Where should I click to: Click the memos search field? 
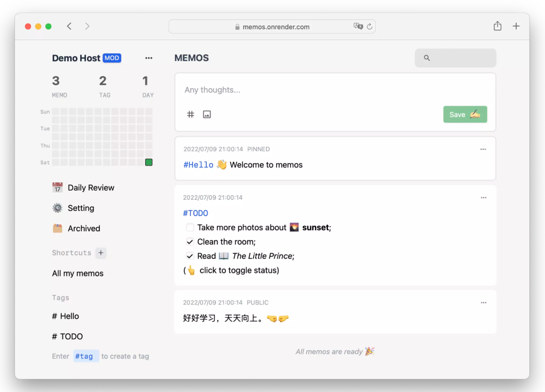(x=455, y=58)
